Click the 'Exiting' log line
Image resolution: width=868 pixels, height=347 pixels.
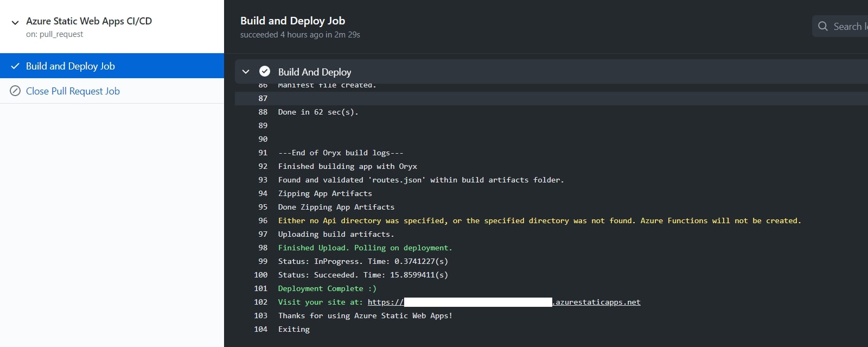click(294, 329)
